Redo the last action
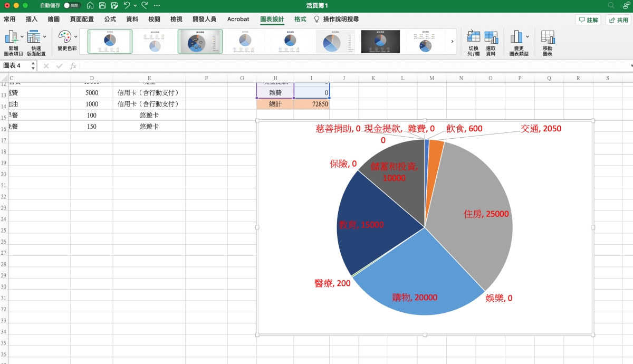The image size is (633, 364). (x=144, y=5)
